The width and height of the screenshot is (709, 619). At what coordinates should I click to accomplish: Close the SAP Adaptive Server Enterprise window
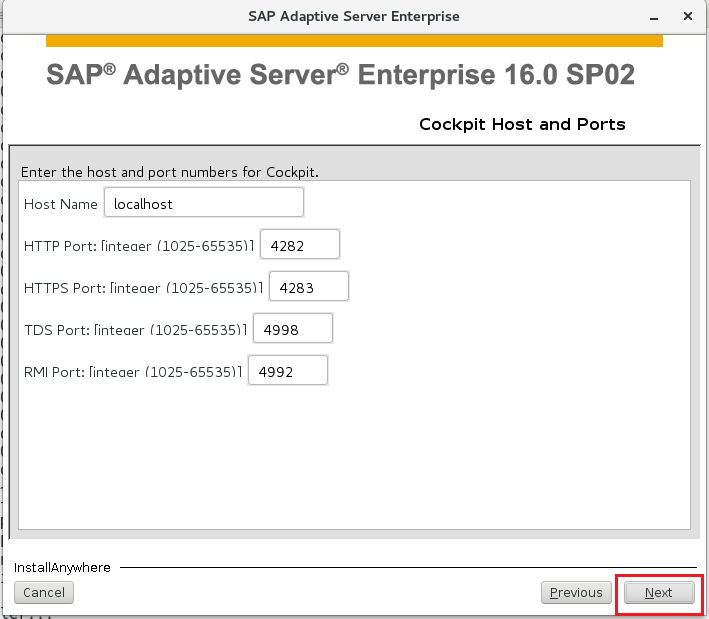(688, 16)
